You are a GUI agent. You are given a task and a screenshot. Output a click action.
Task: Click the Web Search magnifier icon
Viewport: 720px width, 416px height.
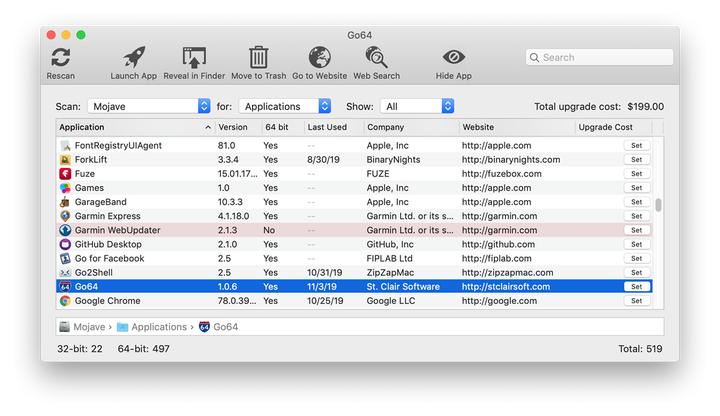(x=377, y=57)
